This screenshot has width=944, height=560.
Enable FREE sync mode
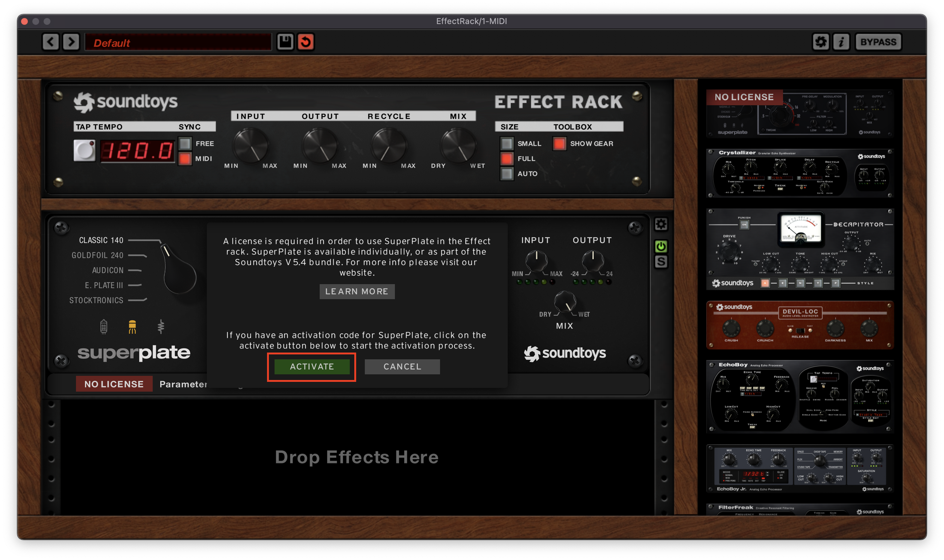[x=185, y=144]
